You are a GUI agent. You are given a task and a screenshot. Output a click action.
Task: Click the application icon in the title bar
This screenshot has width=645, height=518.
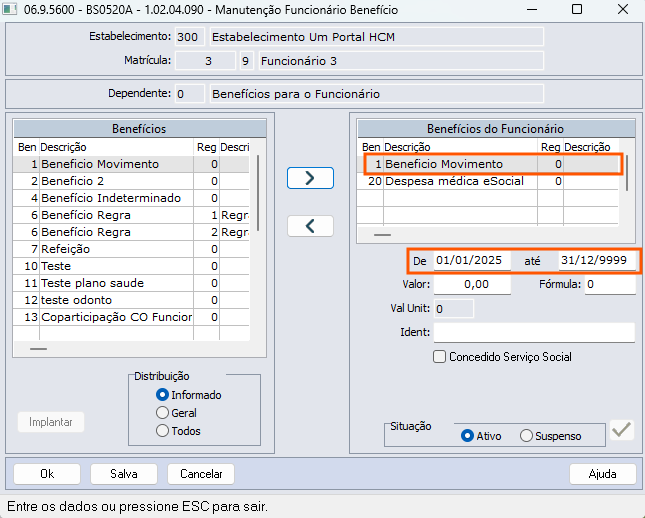9,9
